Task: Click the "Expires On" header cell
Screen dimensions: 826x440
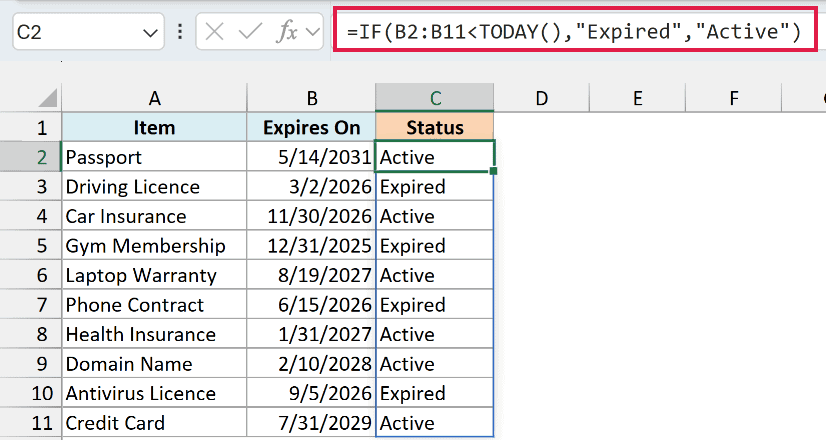Action: coord(311,128)
